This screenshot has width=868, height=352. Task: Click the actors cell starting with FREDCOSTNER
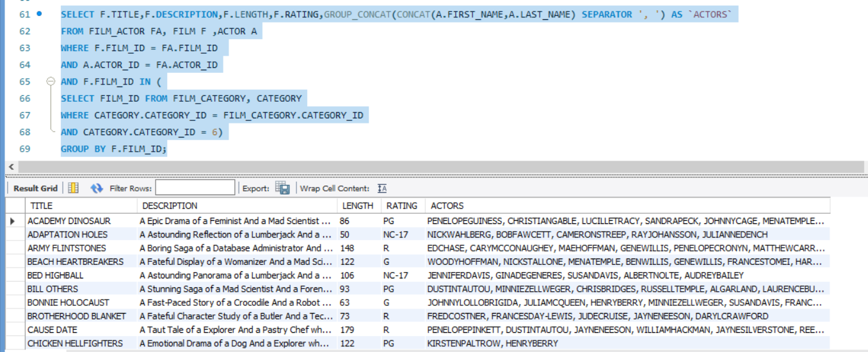click(627, 316)
